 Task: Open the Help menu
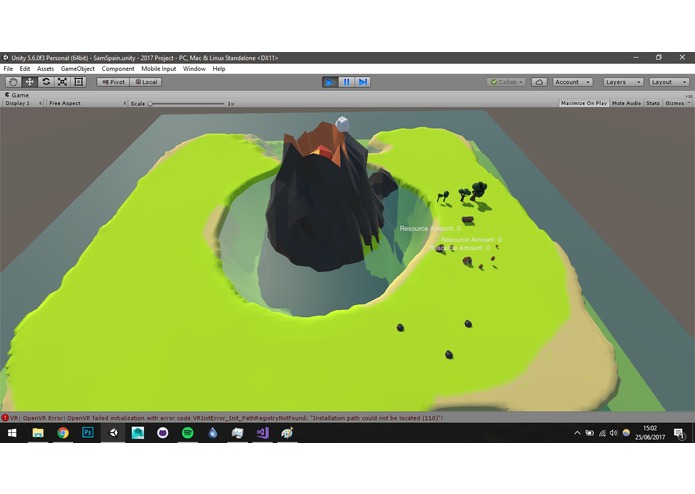pos(219,69)
